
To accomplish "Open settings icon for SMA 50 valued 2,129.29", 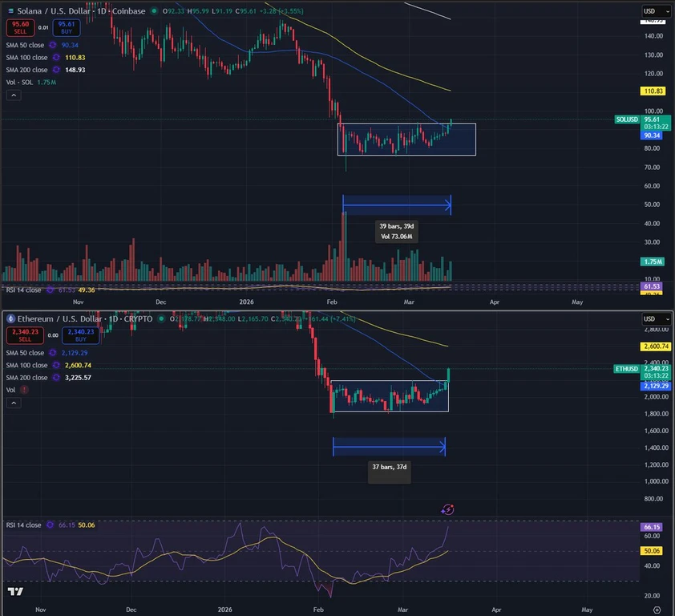I will point(53,353).
